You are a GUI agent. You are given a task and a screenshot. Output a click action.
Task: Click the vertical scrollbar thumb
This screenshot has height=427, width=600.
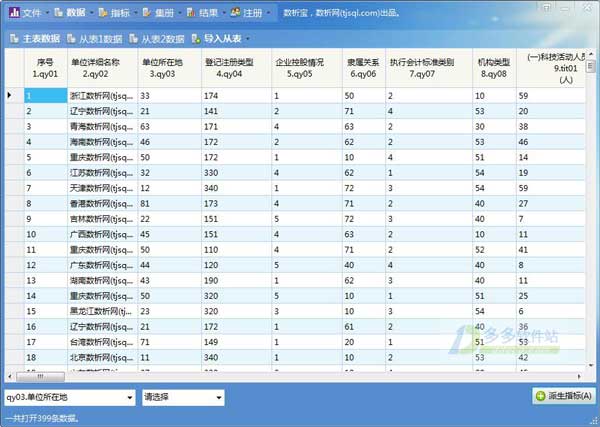(x=590, y=65)
